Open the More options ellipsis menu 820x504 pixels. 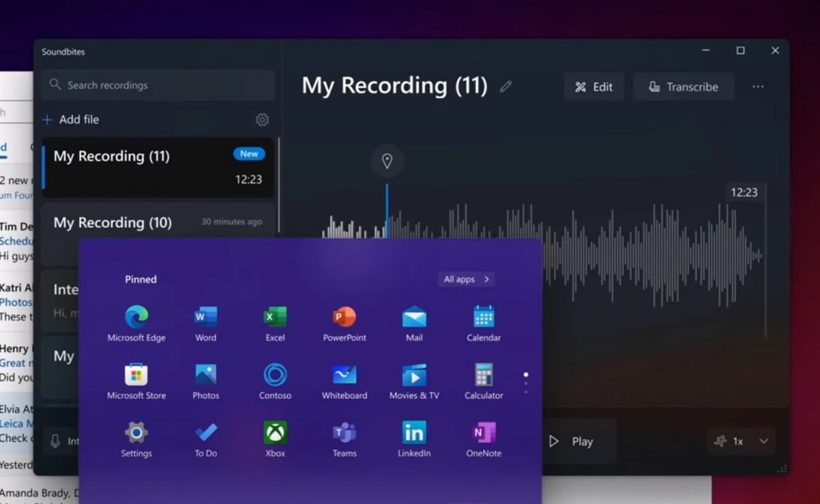(757, 86)
